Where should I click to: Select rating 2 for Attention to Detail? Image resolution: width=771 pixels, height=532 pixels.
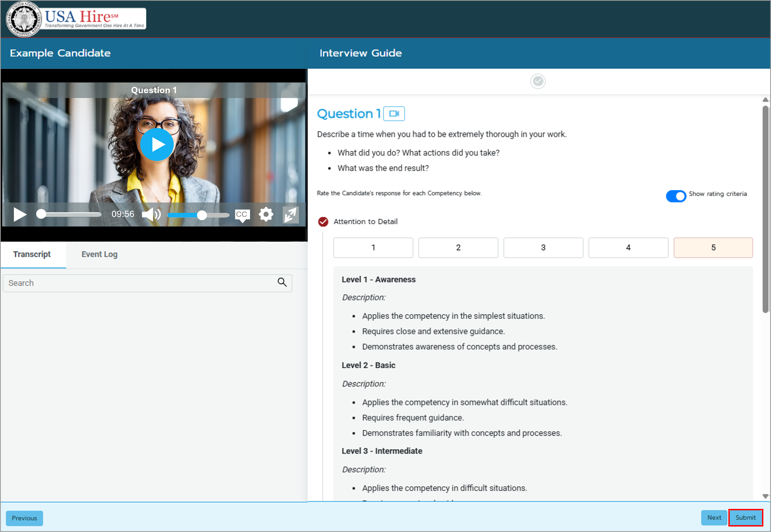[x=458, y=248]
